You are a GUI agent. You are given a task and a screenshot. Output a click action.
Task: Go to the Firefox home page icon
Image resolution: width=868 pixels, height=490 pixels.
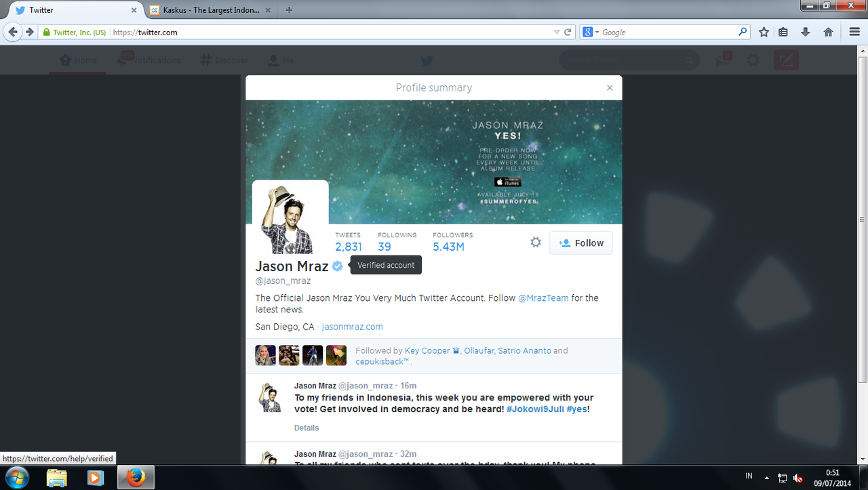[x=828, y=32]
